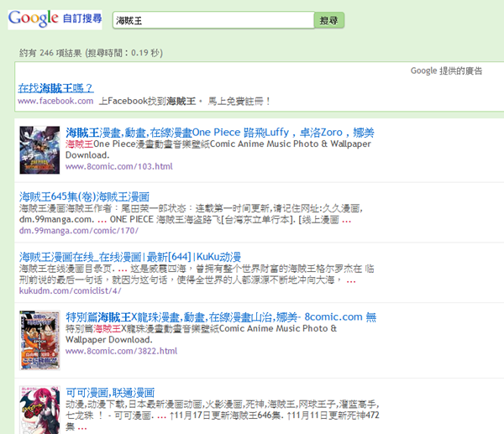
Task: Click the green 搜尋 search button
Action: [x=328, y=20]
